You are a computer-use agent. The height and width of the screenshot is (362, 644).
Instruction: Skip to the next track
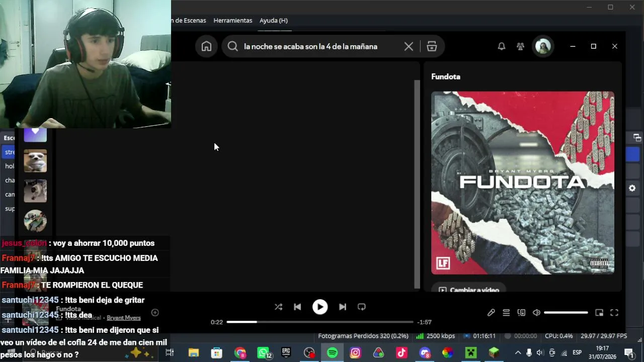pos(343,307)
